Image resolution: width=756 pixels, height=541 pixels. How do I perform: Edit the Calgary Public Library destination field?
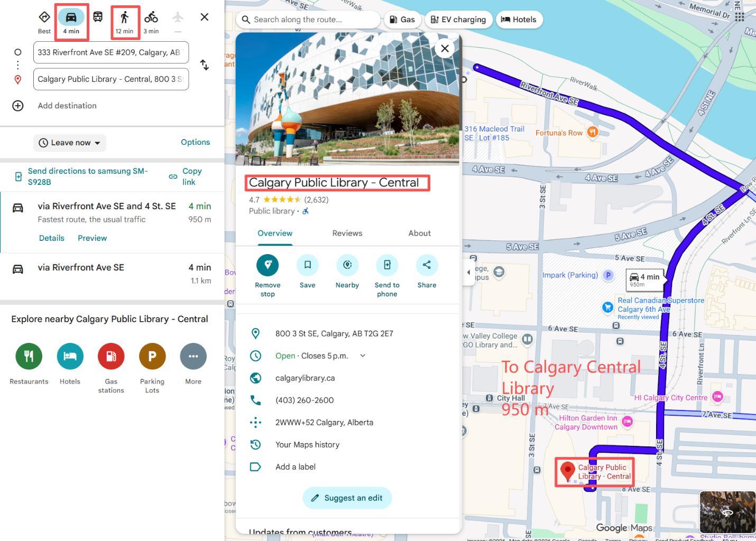(111, 79)
